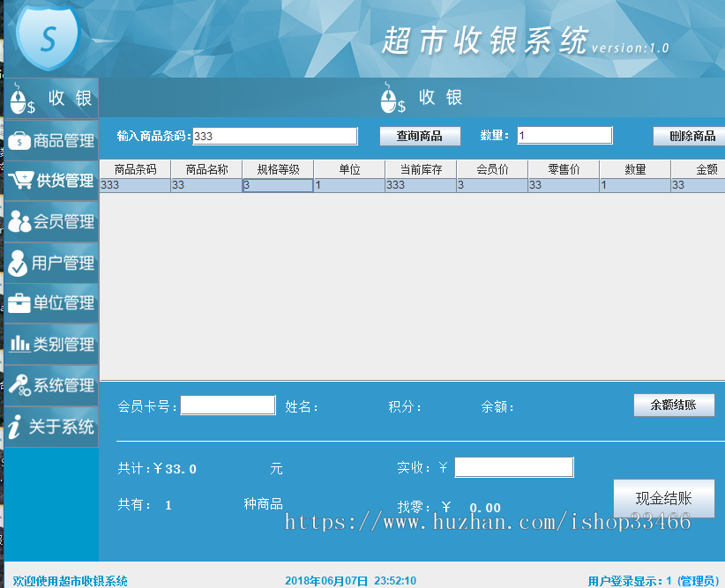Click the 会员卡号 member card field

coord(228,406)
